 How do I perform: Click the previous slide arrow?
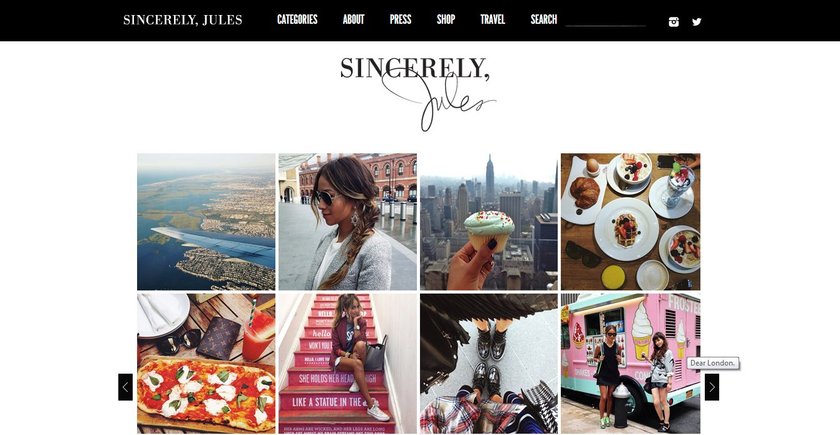click(x=125, y=387)
